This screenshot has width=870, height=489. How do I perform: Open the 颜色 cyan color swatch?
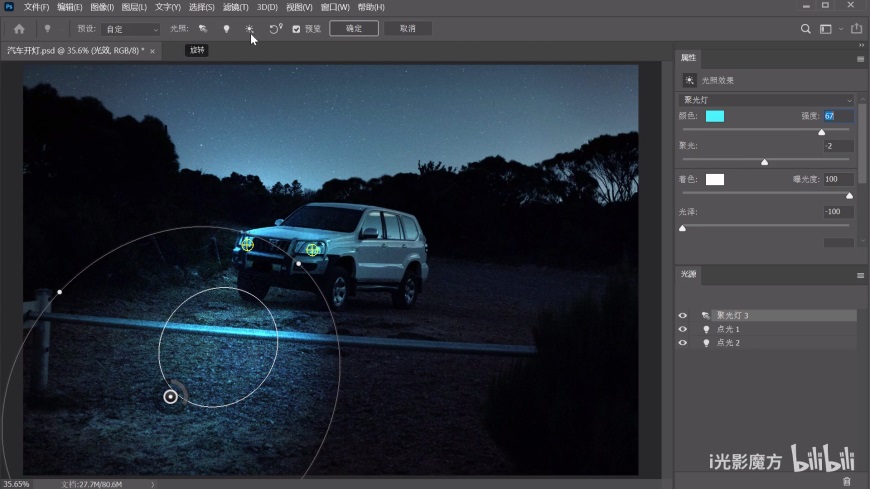(x=715, y=116)
